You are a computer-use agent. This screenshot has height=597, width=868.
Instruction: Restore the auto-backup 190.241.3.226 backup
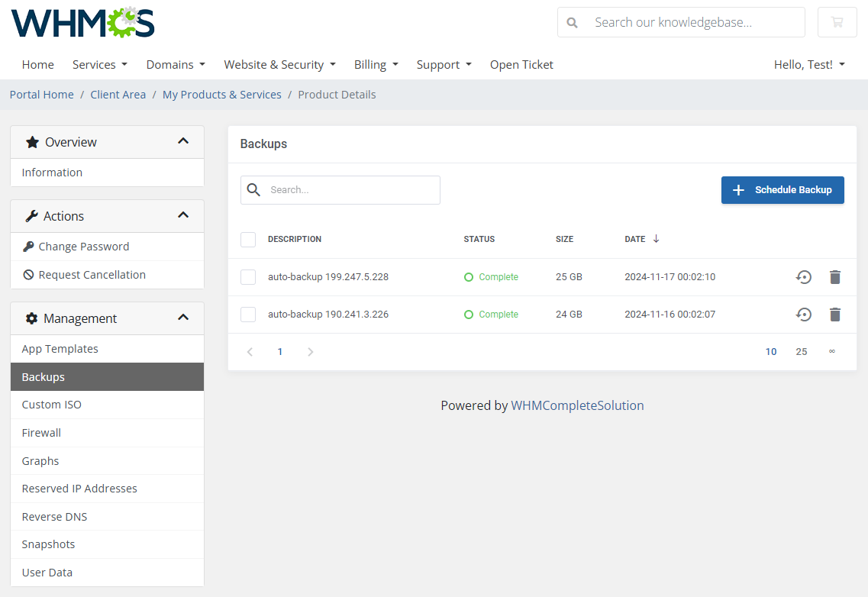point(804,315)
